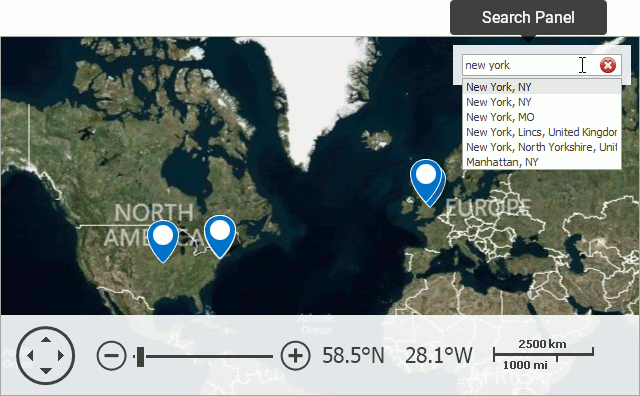Click the zoom slider handle
This screenshot has height=396, width=640.
coord(140,356)
